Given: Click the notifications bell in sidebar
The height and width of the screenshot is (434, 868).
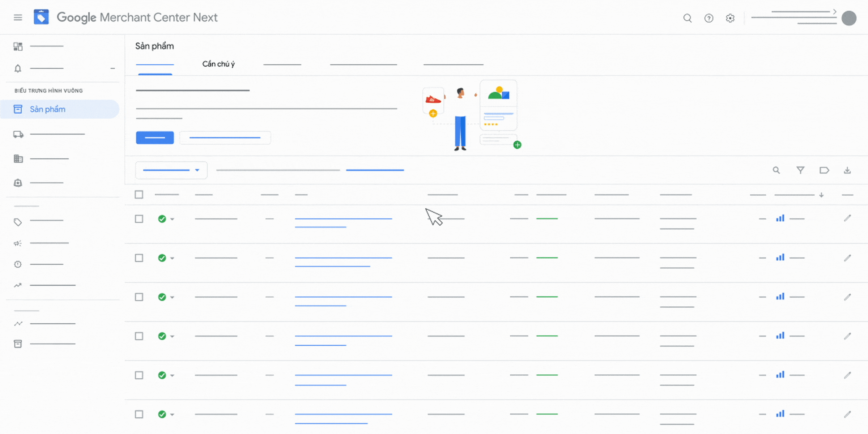Looking at the screenshot, I should 18,68.
